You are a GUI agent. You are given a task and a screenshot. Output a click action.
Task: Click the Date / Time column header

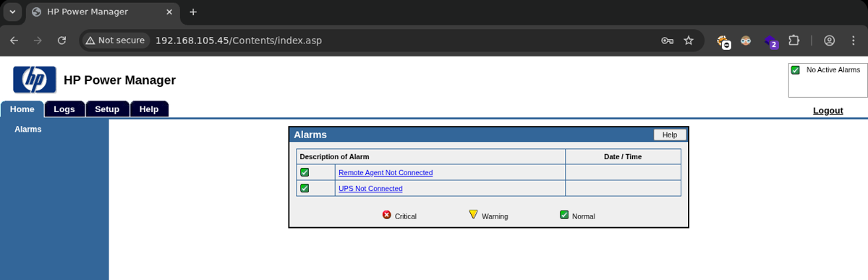(623, 156)
